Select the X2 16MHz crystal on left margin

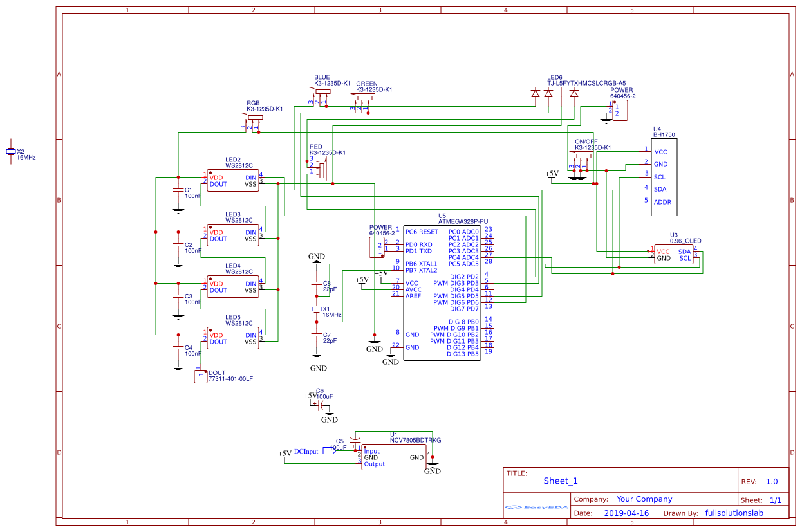pos(11,150)
